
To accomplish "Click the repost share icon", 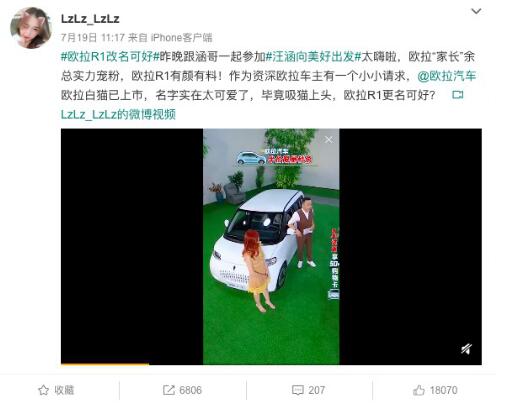I will point(169,390).
